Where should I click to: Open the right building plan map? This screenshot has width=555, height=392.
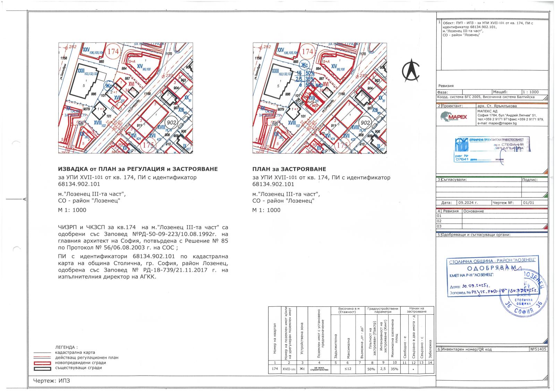click(x=320, y=98)
